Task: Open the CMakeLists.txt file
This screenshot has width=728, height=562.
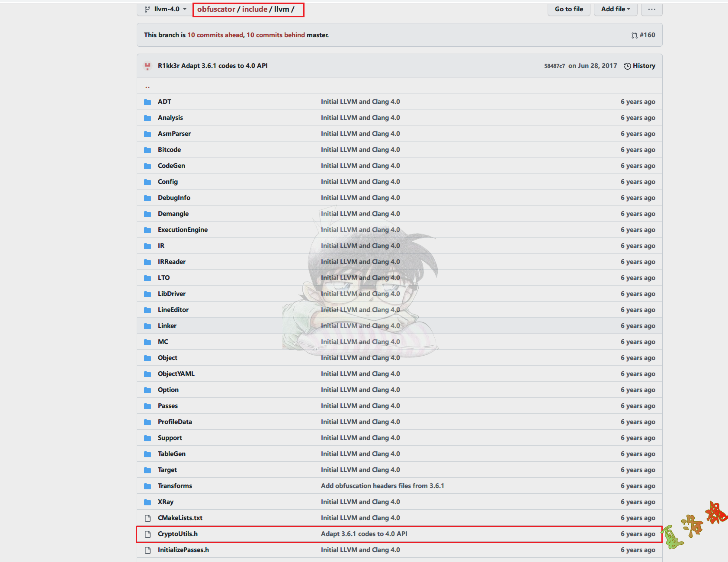Action: pos(180,518)
